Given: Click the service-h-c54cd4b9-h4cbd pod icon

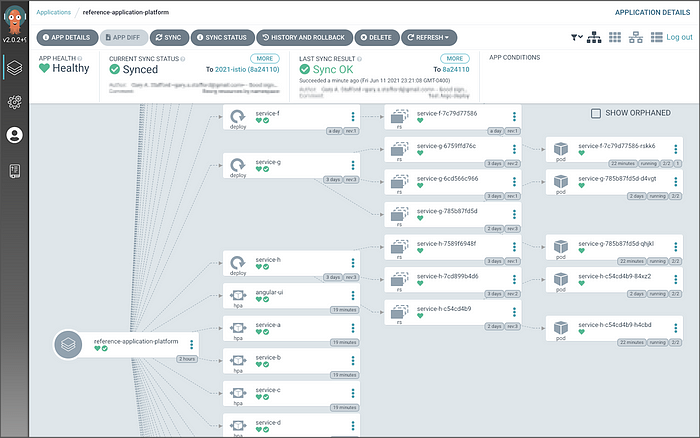Looking at the screenshot, I should (x=561, y=328).
